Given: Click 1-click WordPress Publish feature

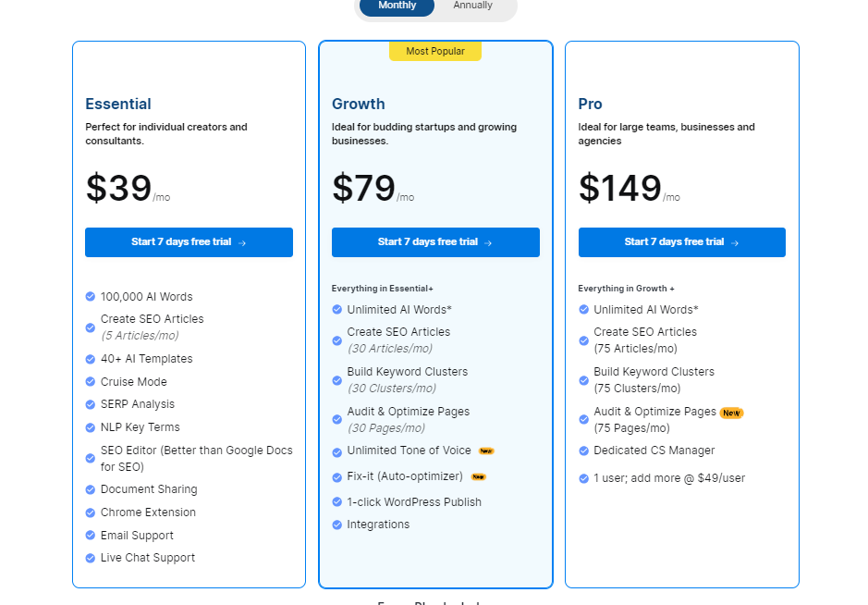Looking at the screenshot, I should point(414,502).
